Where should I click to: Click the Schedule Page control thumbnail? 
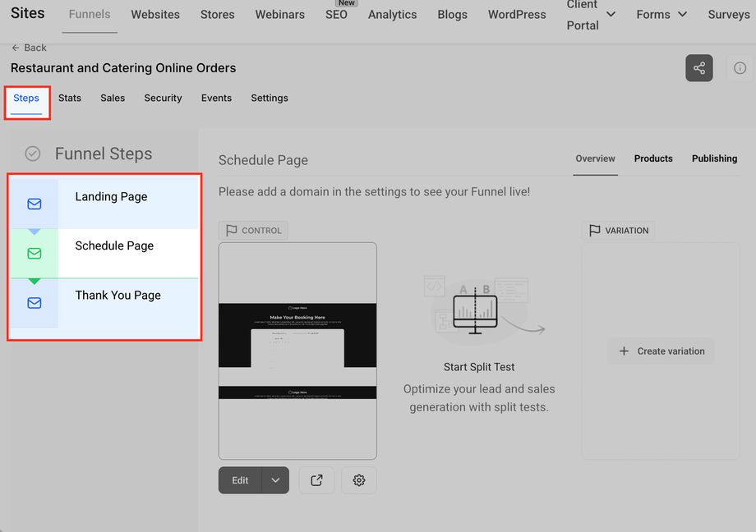[297, 351]
